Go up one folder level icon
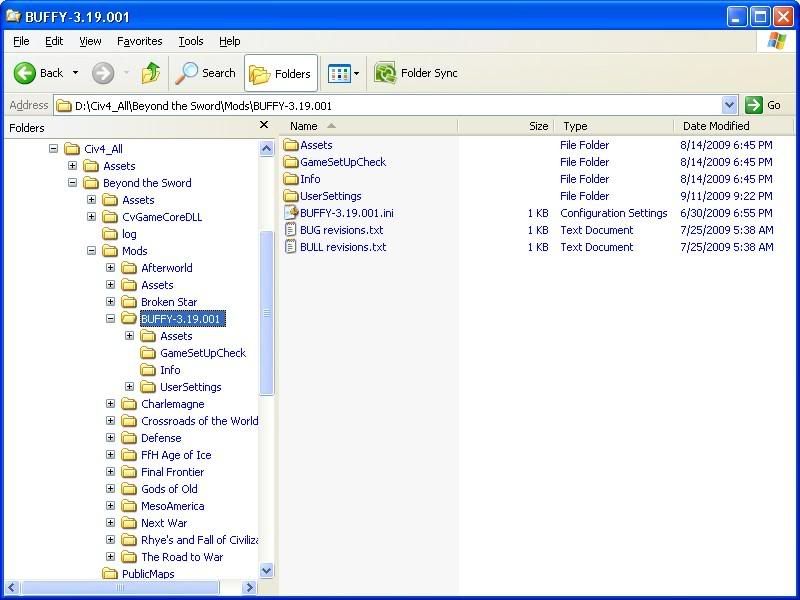This screenshot has width=800, height=600. click(x=151, y=73)
